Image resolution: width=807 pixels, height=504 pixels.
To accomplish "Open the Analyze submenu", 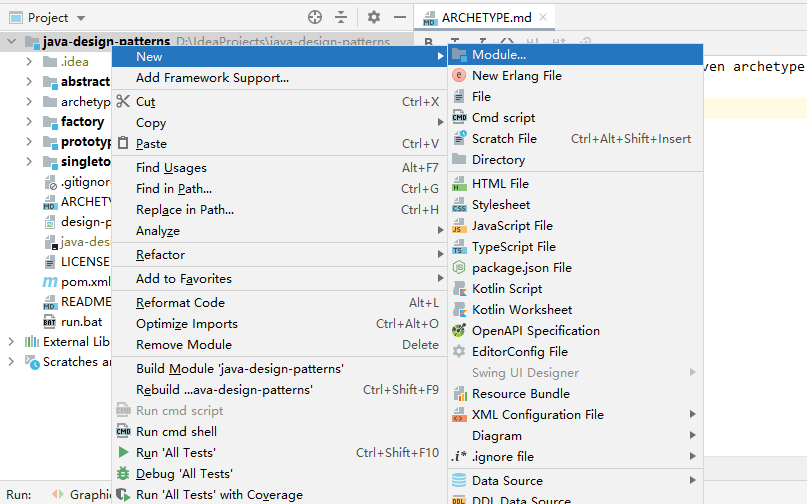I will tap(279, 231).
